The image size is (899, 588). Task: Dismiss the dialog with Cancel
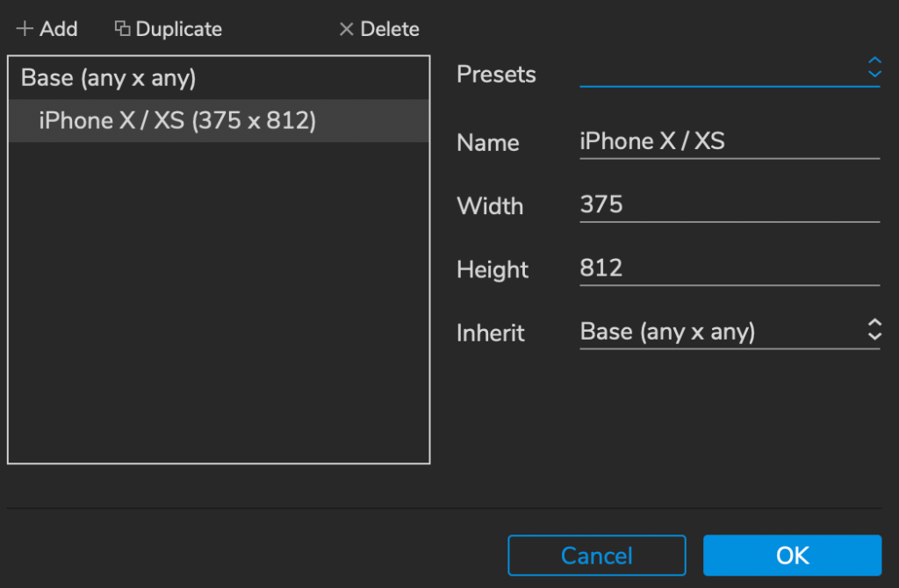coord(597,556)
